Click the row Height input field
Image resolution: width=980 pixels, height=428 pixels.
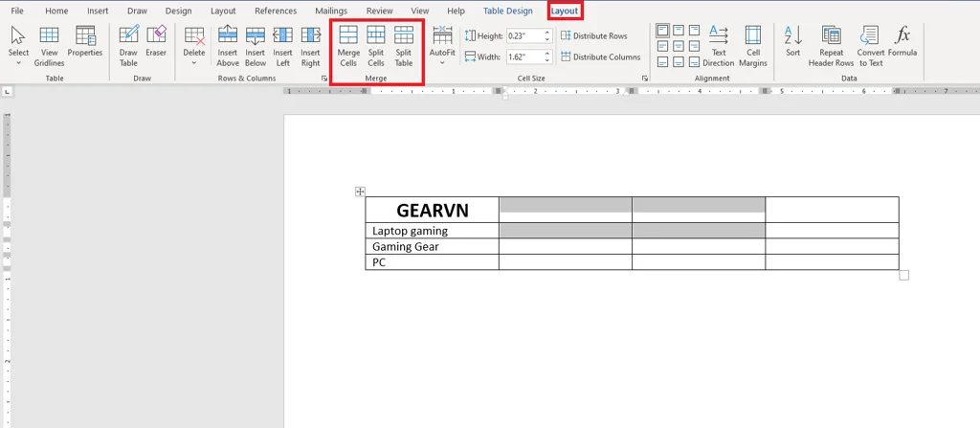[523, 36]
